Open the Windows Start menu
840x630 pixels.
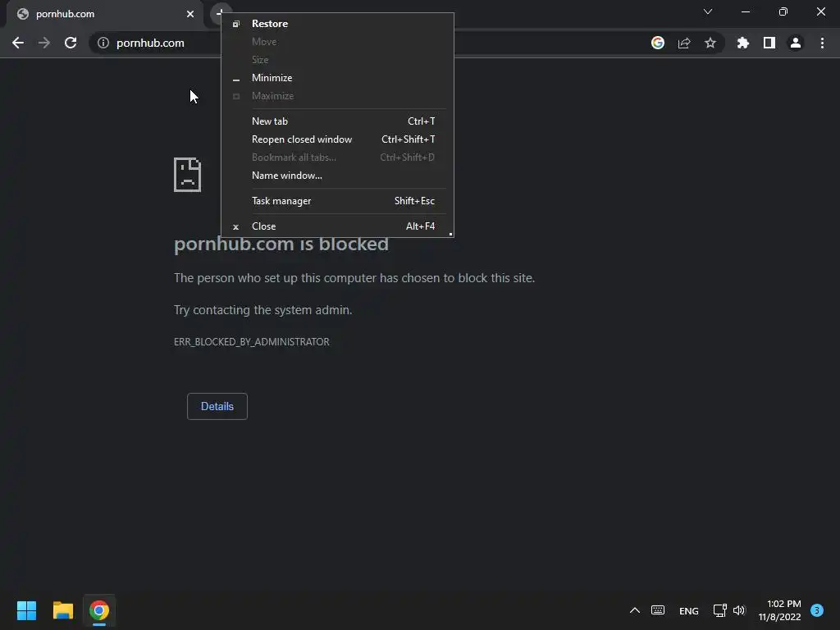(26, 610)
